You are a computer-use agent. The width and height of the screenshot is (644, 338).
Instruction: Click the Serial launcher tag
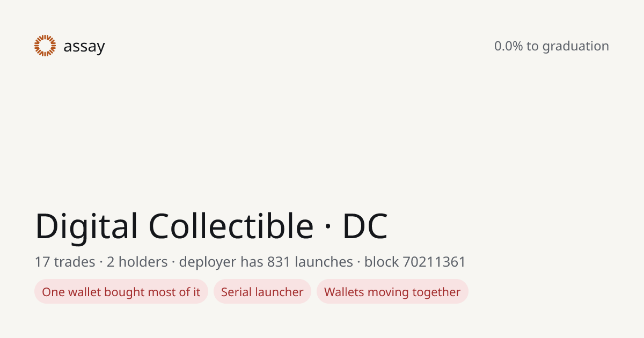(x=262, y=292)
